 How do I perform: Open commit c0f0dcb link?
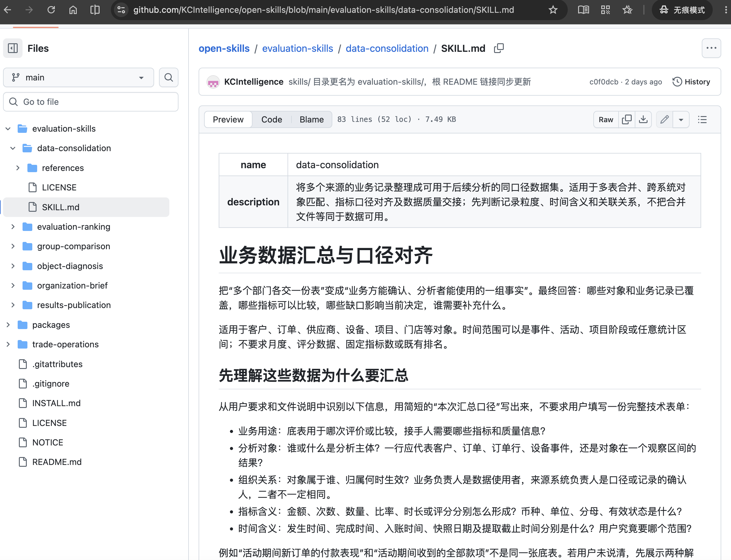tap(603, 82)
